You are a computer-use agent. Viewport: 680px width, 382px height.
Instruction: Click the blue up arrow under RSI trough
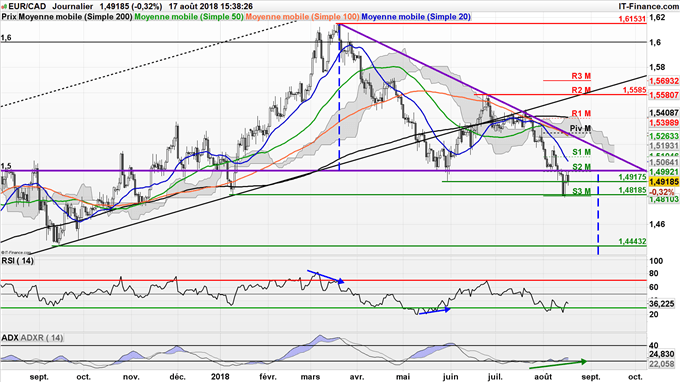pos(435,310)
